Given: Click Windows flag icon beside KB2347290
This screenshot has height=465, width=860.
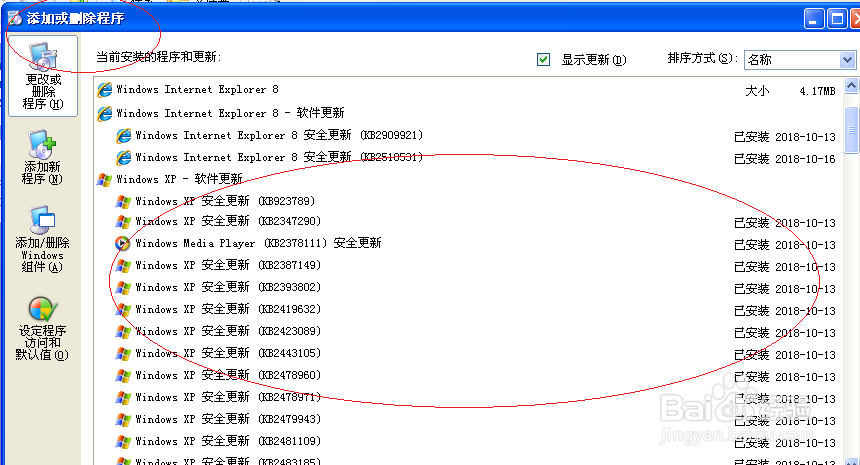Looking at the screenshot, I should [123, 222].
